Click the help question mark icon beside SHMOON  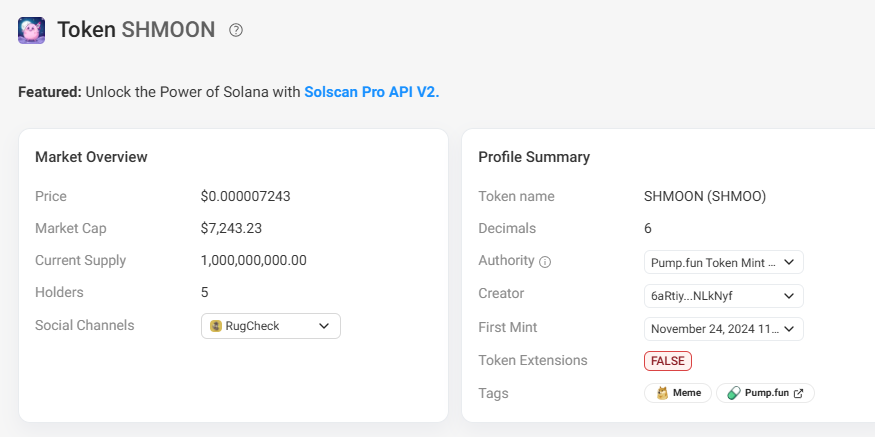(236, 30)
